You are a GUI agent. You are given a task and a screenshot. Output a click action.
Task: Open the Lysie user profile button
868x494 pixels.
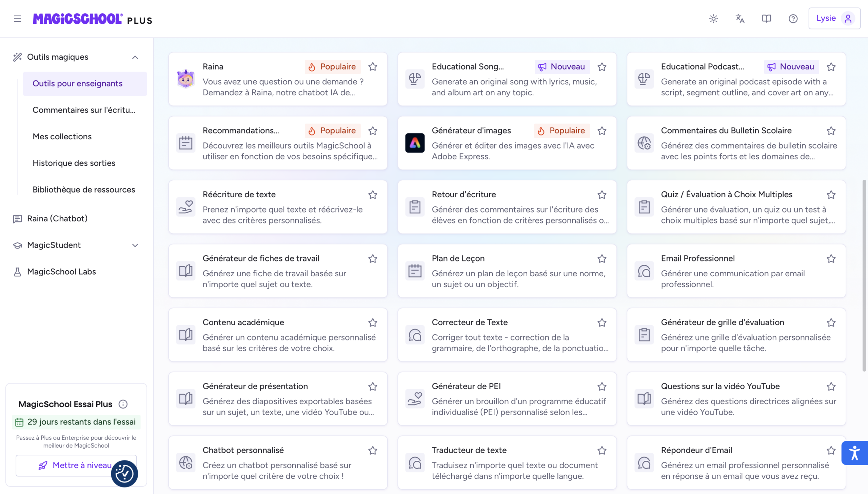(834, 18)
